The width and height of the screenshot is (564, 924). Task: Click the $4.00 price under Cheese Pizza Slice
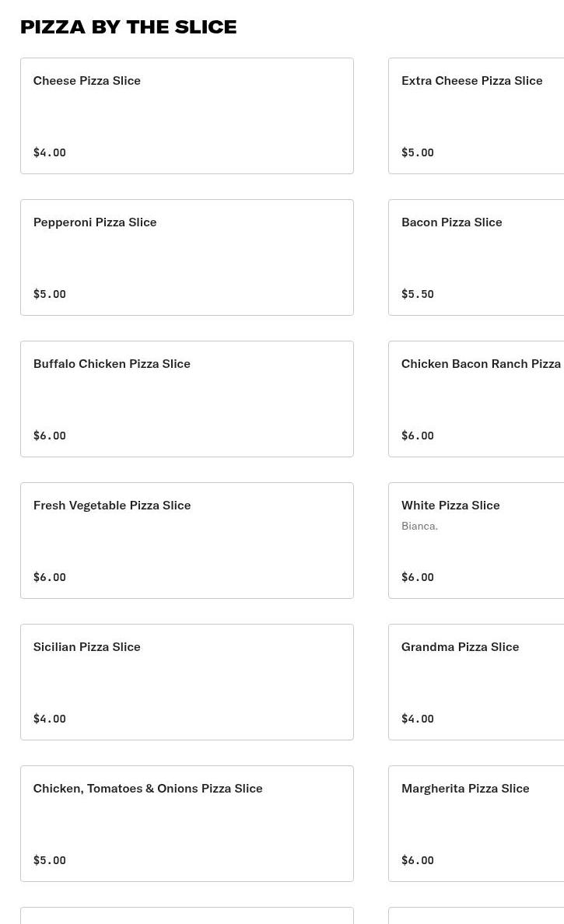(50, 152)
